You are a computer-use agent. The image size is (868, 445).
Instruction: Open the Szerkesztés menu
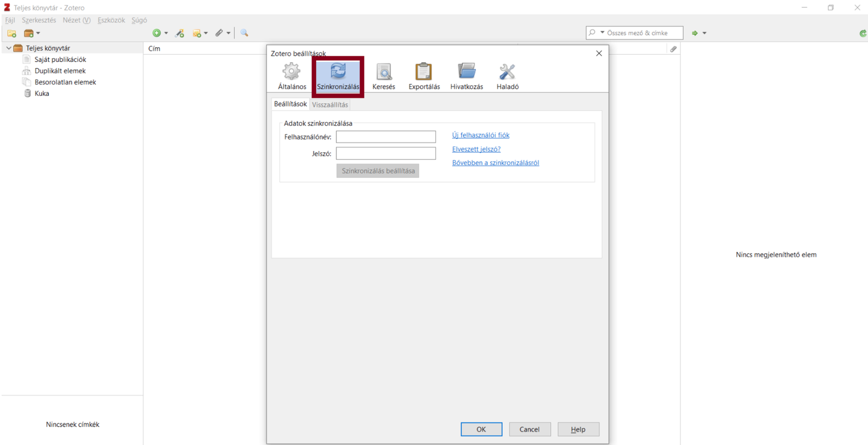point(39,20)
